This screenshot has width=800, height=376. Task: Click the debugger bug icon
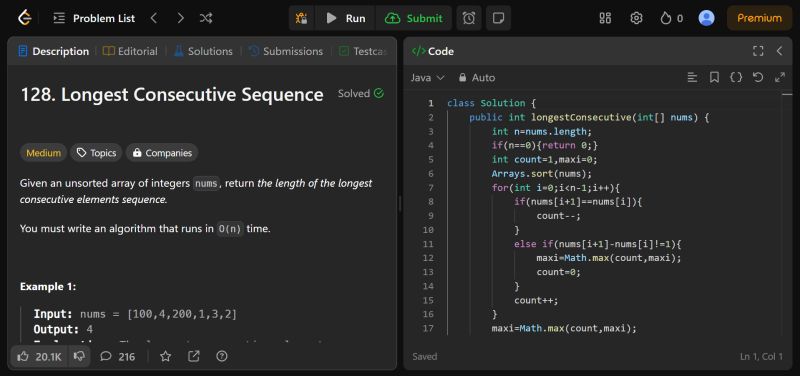tap(302, 18)
